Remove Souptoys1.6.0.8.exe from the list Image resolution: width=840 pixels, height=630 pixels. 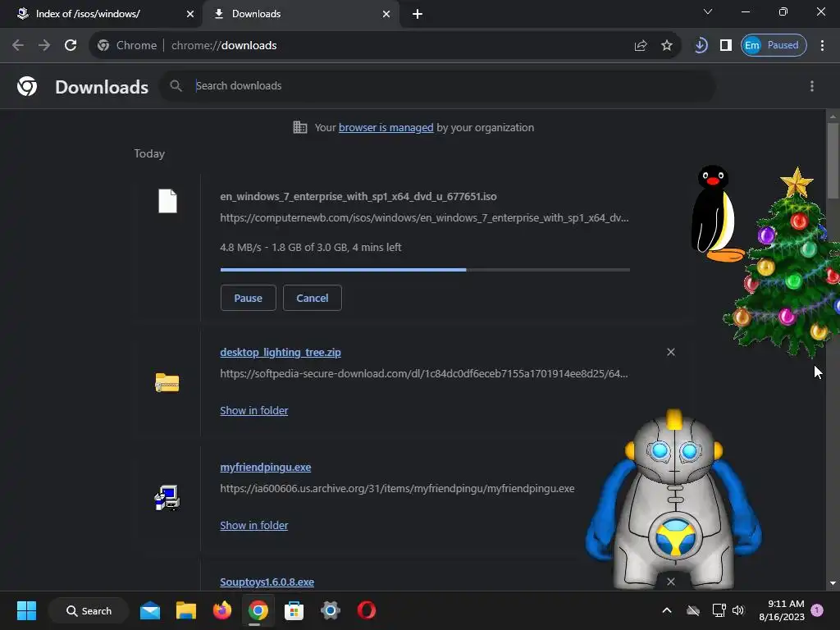click(x=671, y=582)
